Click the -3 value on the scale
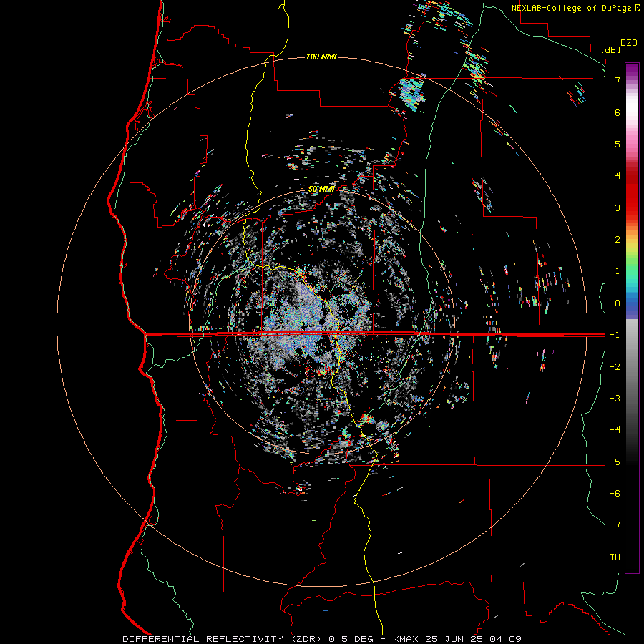Screen dimensions: 644x644 (x=615, y=399)
